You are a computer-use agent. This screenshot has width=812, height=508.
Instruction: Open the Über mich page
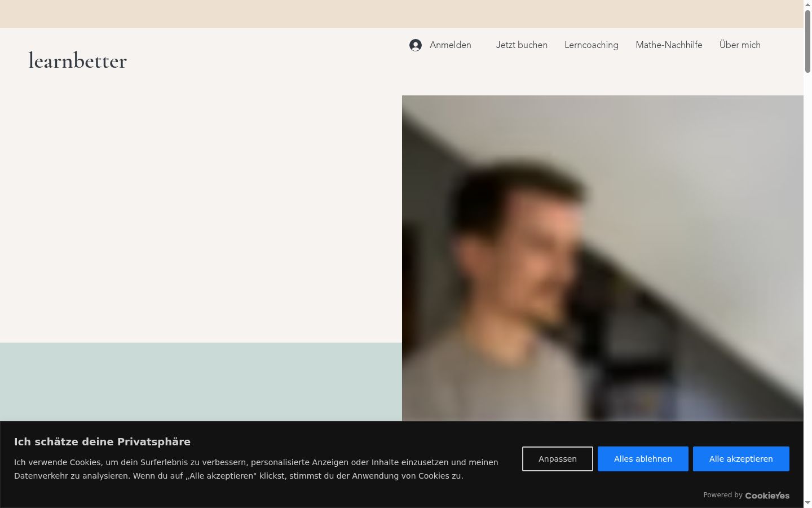coord(740,45)
